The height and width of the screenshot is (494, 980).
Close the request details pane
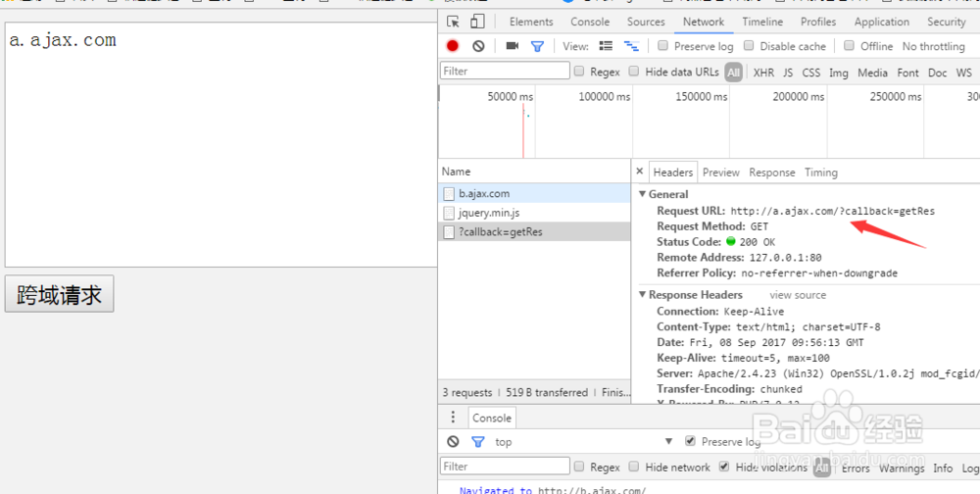click(x=639, y=172)
